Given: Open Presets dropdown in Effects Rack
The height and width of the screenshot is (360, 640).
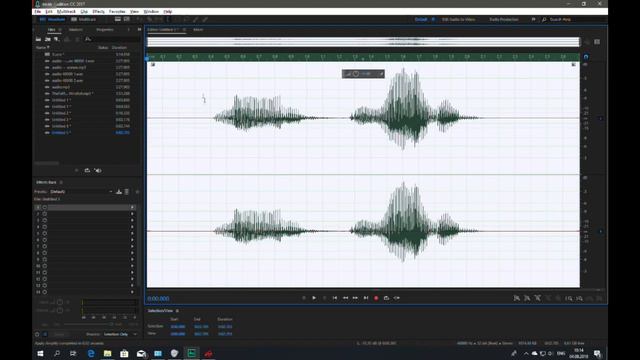Looking at the screenshot, I should (81, 191).
